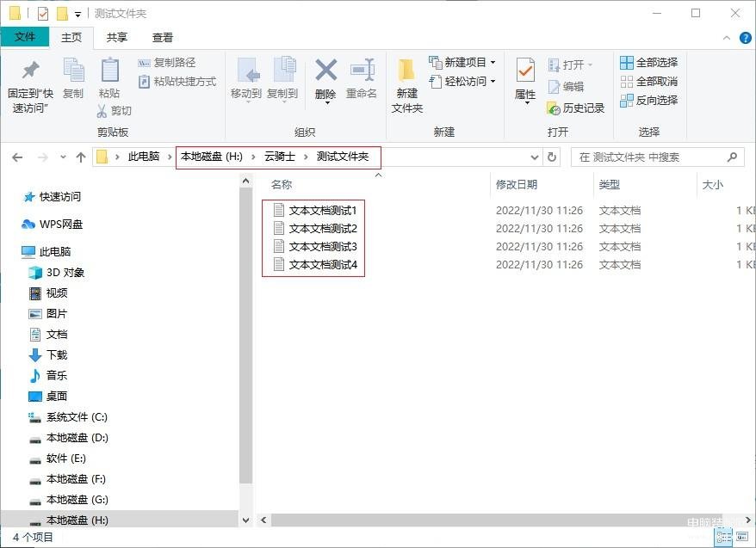Click 此电脑 in the address bar
Viewport: 756px width, 548px height.
click(x=144, y=157)
